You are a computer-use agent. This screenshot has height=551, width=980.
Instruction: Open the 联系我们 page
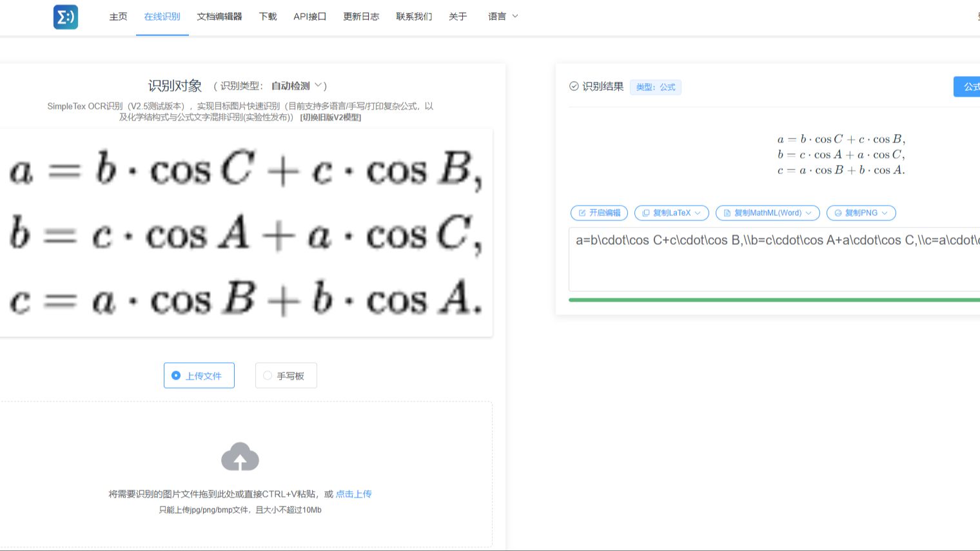pos(414,17)
